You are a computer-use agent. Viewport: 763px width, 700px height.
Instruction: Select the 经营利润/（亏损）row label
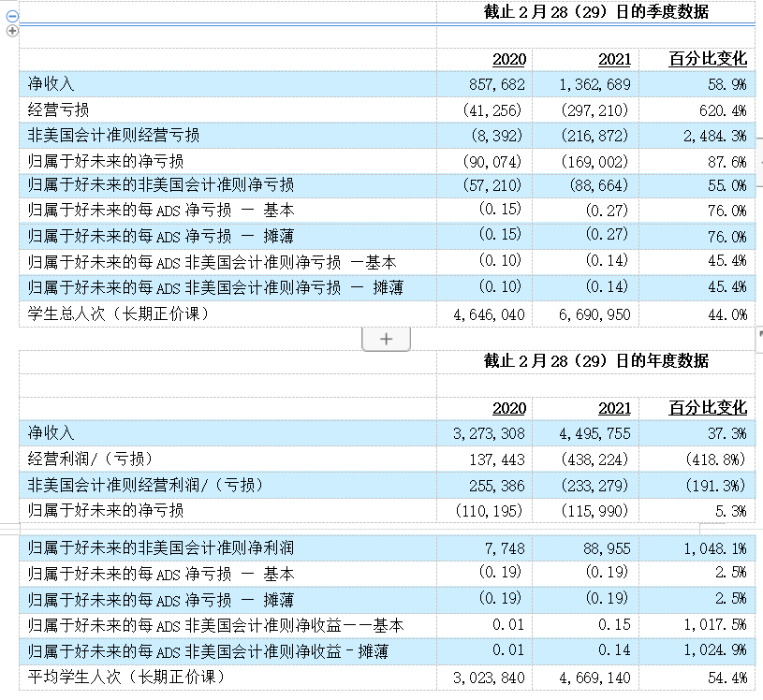tap(91, 459)
